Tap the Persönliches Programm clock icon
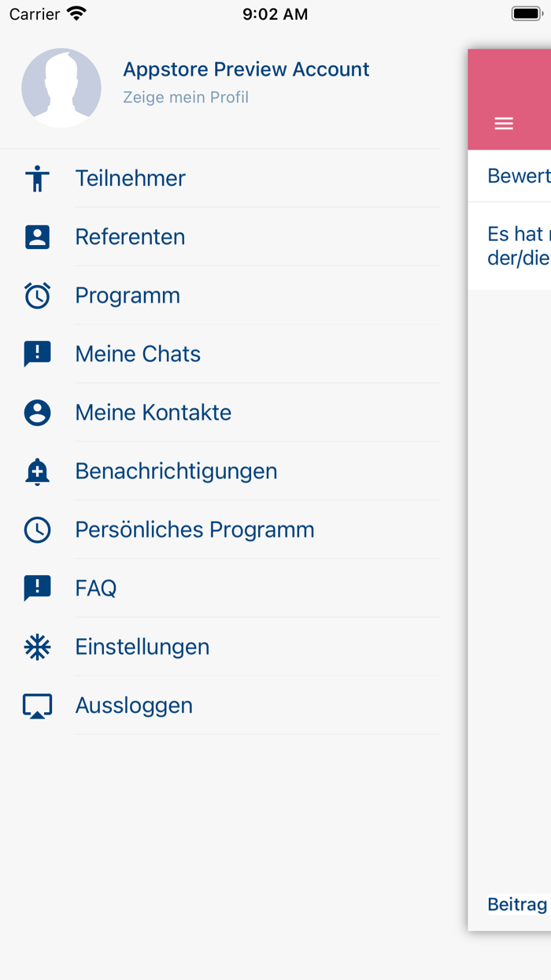The width and height of the screenshot is (551, 980). click(37, 530)
